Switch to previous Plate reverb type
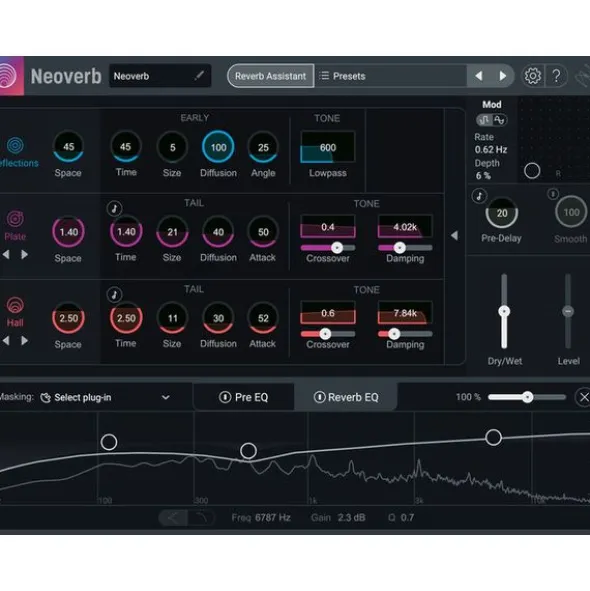This screenshot has height=591, width=590. (x=6, y=255)
